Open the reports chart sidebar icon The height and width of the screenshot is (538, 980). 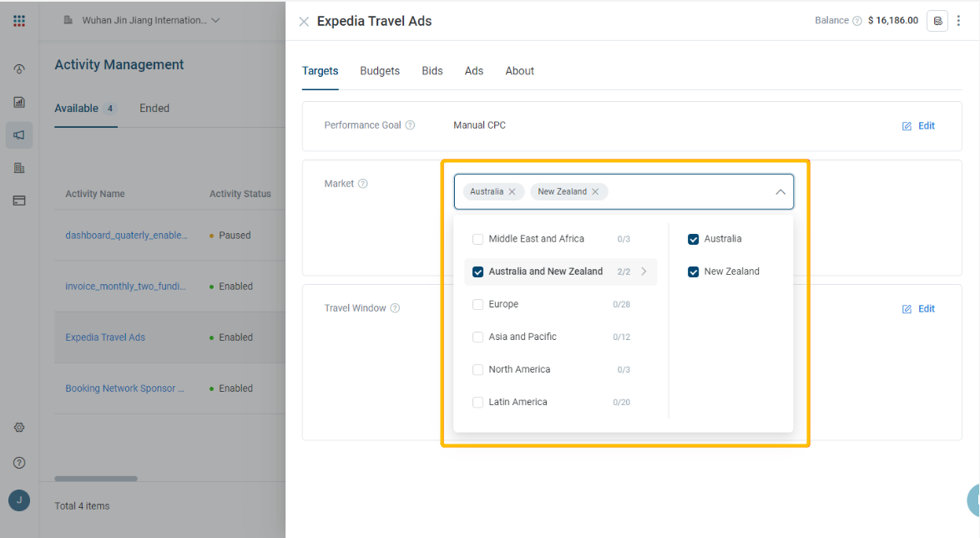(19, 102)
